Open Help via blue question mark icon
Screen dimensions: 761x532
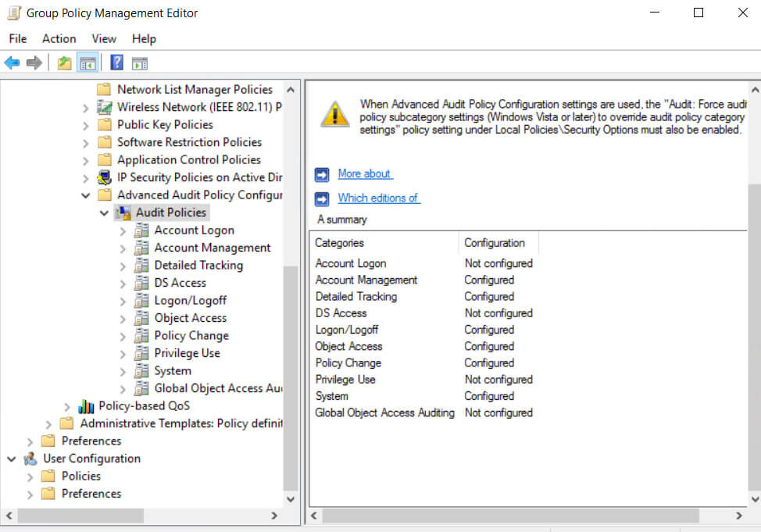coord(117,62)
